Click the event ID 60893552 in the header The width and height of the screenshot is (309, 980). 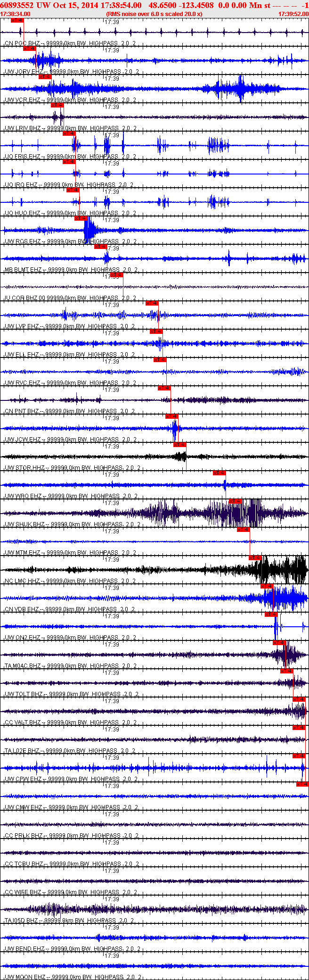point(16,5)
